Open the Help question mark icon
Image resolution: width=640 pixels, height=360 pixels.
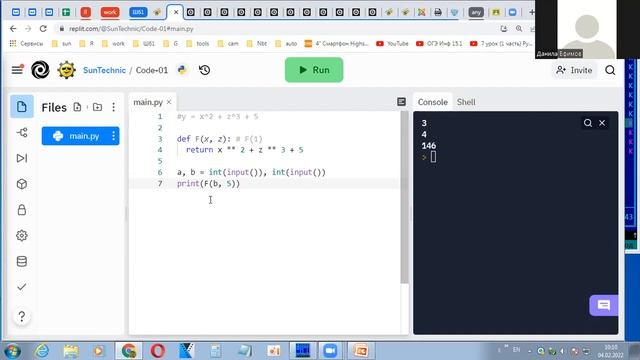click(x=22, y=316)
